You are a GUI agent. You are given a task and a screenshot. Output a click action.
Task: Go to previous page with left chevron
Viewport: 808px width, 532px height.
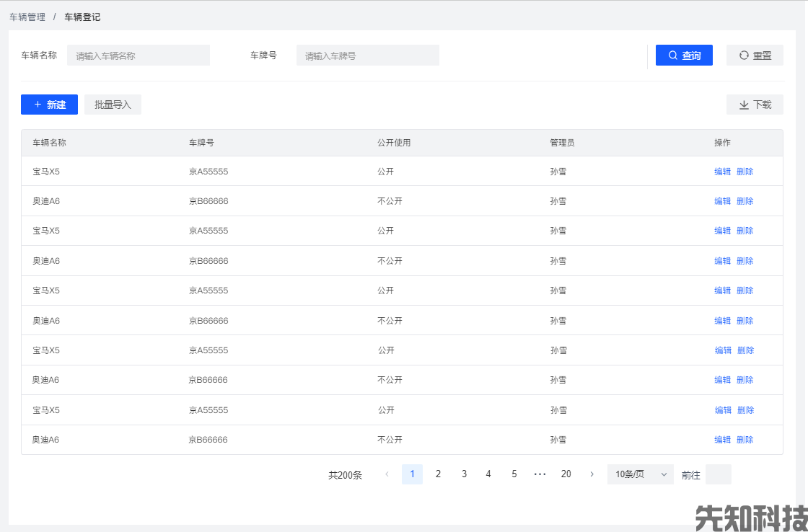click(x=387, y=474)
